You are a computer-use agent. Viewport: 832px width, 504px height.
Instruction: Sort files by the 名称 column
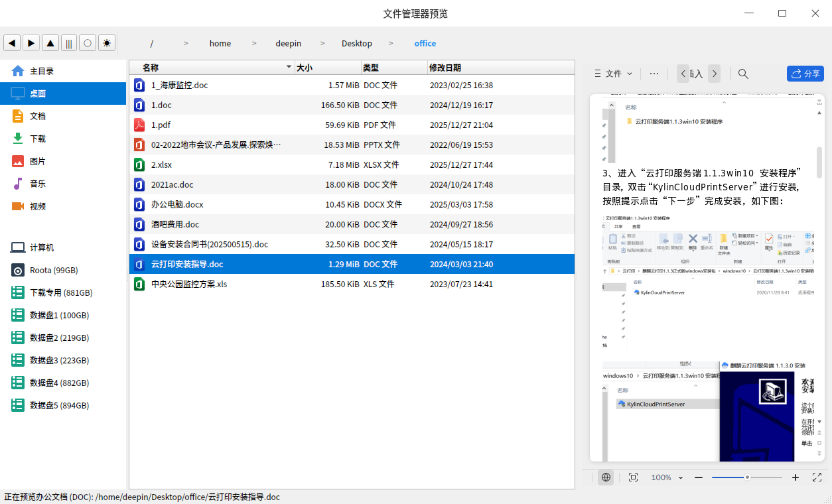pyautogui.click(x=212, y=67)
